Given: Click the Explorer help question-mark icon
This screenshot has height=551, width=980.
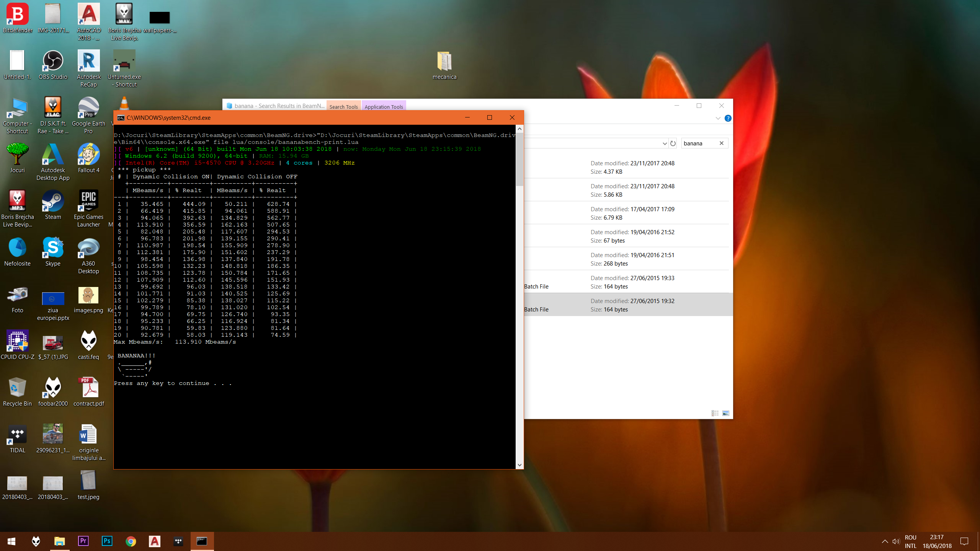Looking at the screenshot, I should (x=728, y=118).
